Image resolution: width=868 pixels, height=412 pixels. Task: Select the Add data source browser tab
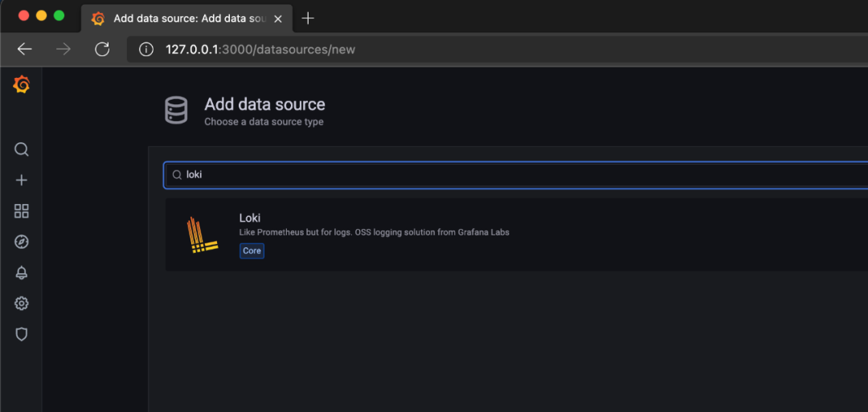pyautogui.click(x=186, y=18)
